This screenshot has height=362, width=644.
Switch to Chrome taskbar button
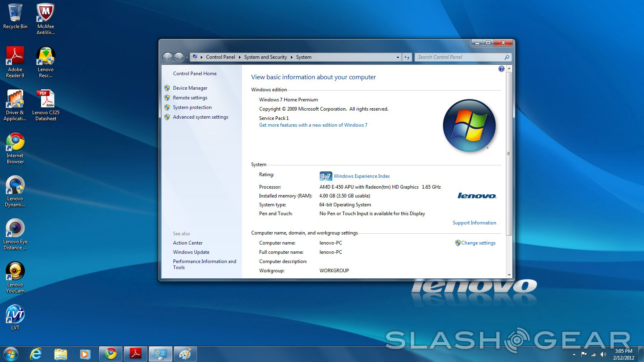tap(111, 354)
